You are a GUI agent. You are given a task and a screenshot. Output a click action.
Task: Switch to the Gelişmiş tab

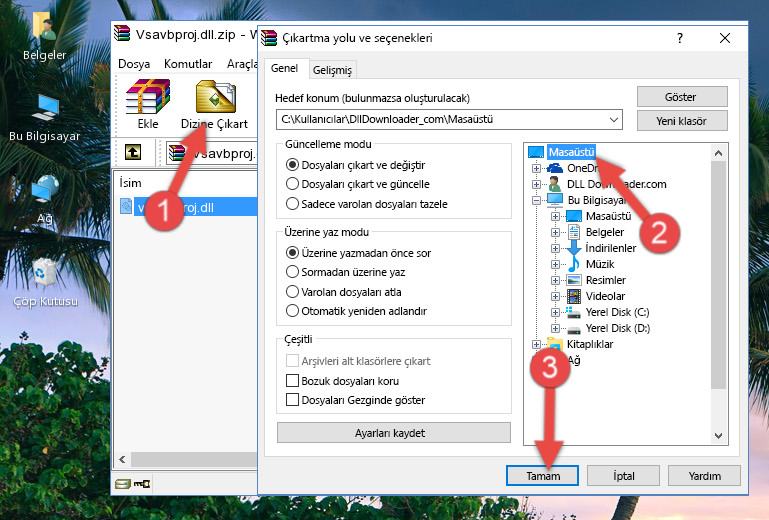tap(332, 70)
